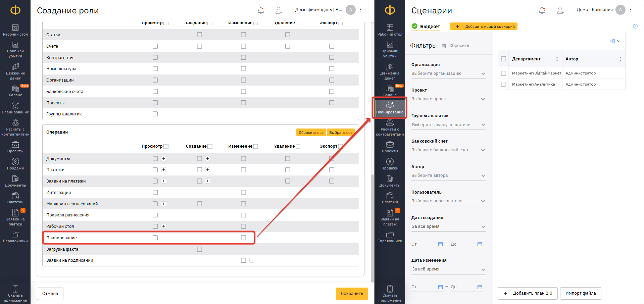Open Продажи section in the right sidebar
The width and height of the screenshot is (644, 304).
[390, 164]
